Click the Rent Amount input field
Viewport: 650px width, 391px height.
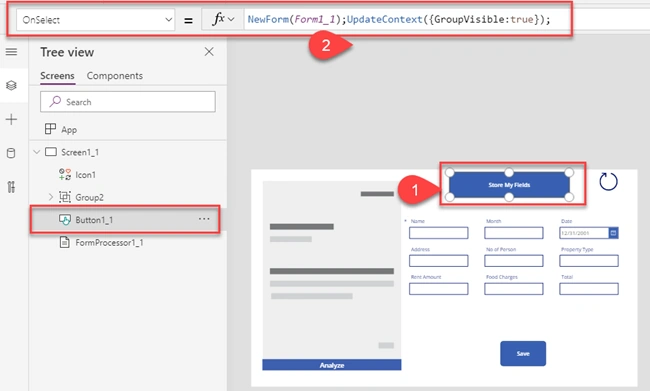click(x=439, y=289)
